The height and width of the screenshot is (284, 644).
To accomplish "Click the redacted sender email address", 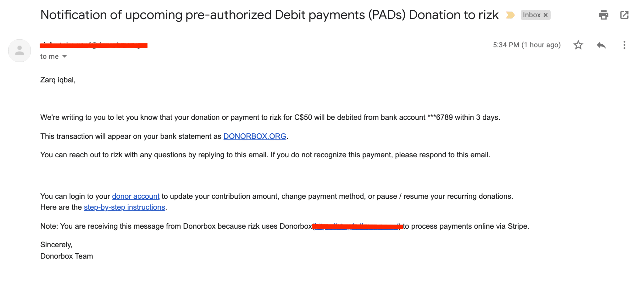I will [93, 45].
